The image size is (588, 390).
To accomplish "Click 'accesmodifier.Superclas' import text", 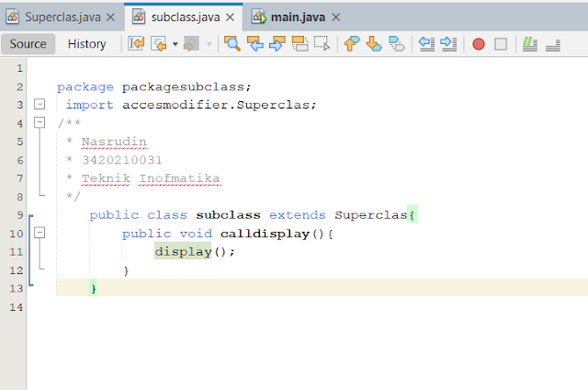I will [216, 105].
